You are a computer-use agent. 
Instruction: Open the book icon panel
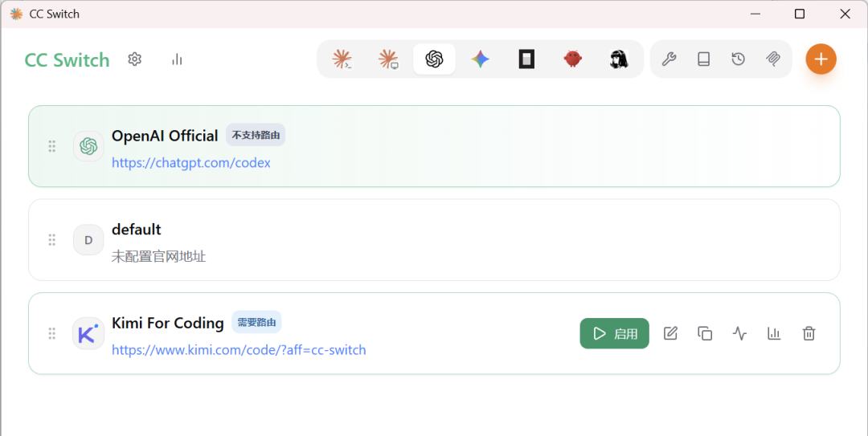[703, 59]
